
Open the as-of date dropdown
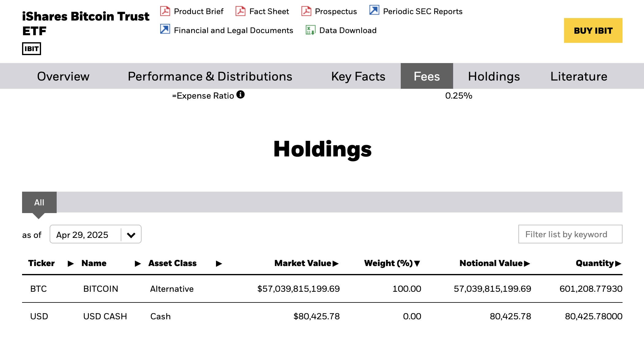(x=95, y=234)
